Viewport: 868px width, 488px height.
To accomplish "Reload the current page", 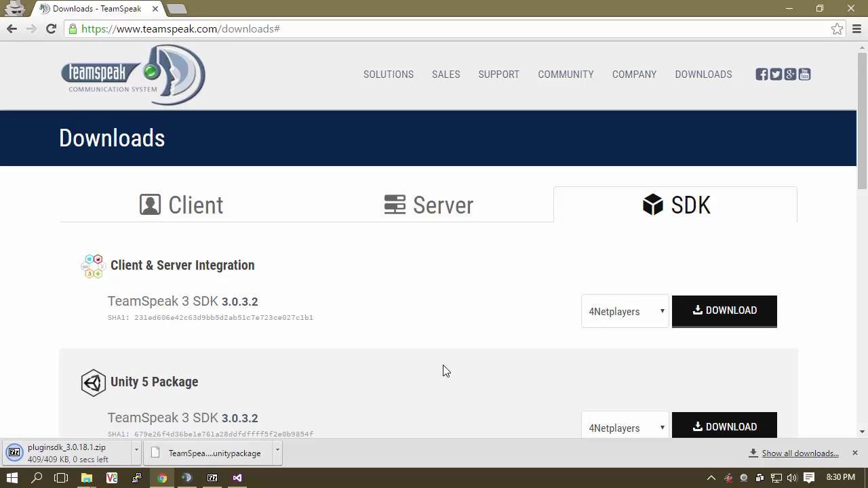I will point(51,28).
